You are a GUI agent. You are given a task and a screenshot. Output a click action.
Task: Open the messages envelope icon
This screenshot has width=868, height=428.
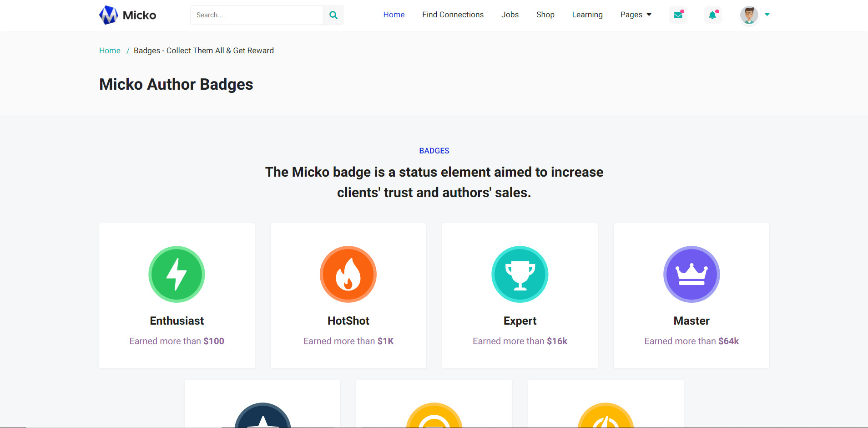pos(678,15)
